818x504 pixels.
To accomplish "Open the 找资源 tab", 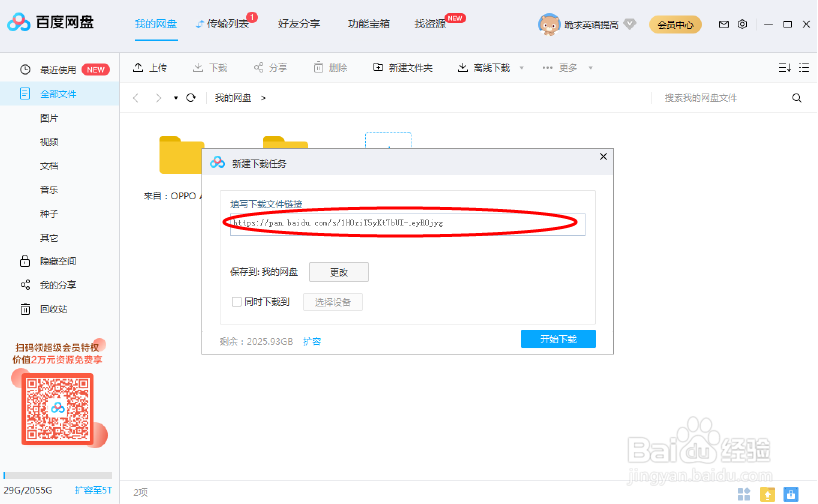I will pyautogui.click(x=430, y=24).
